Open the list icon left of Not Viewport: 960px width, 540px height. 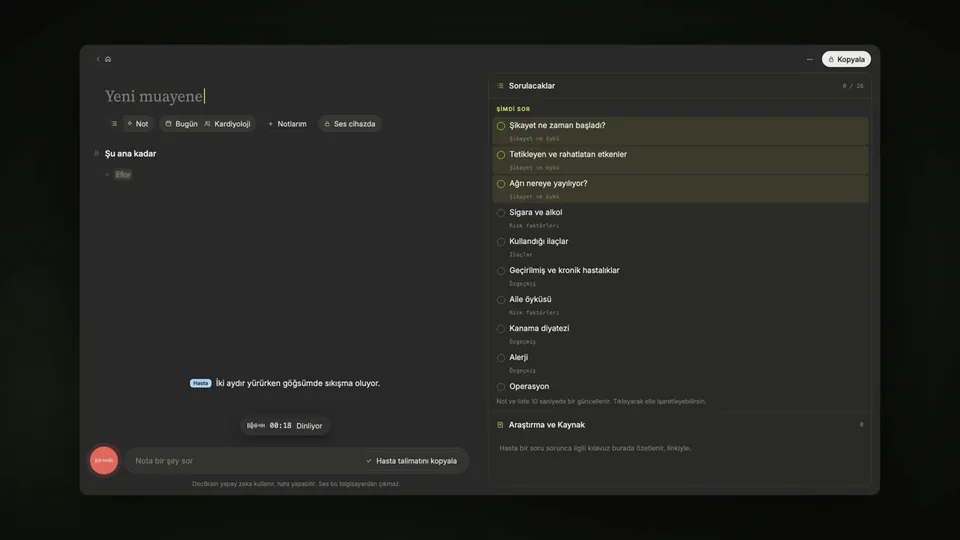(114, 124)
